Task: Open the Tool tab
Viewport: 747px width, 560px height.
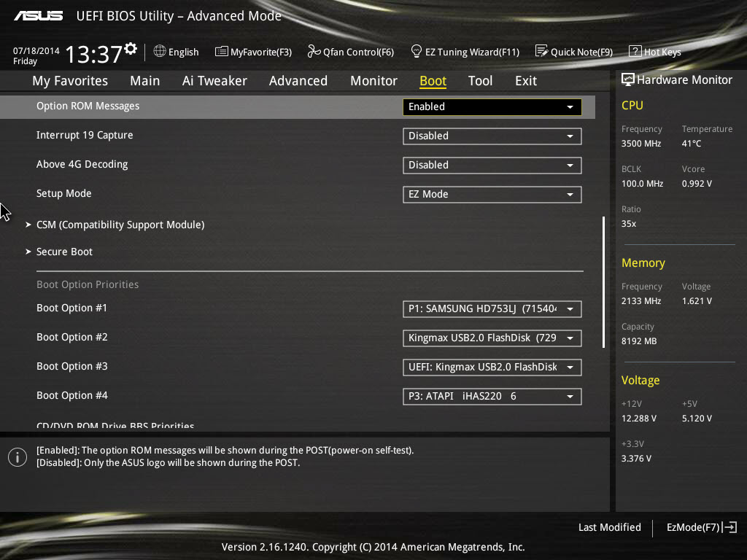Action: [480, 81]
